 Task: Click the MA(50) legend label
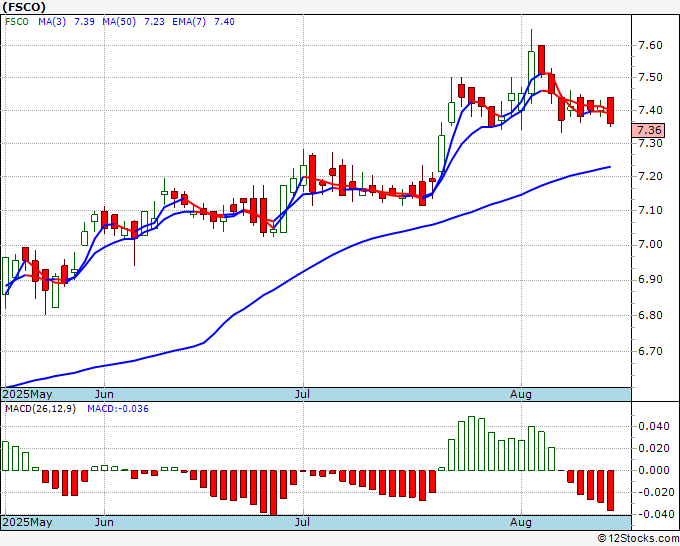click(x=119, y=22)
